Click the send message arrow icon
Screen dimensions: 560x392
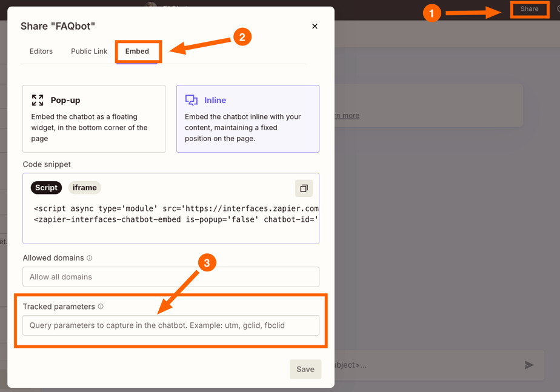coord(528,365)
